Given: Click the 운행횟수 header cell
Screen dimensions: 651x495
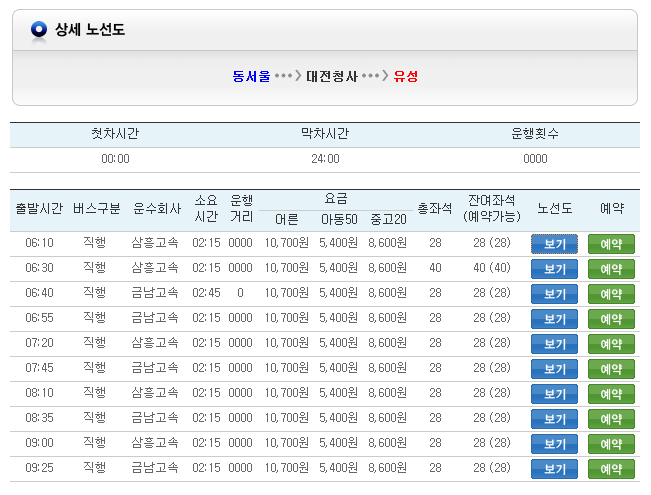Looking at the screenshot, I should 535,134.
